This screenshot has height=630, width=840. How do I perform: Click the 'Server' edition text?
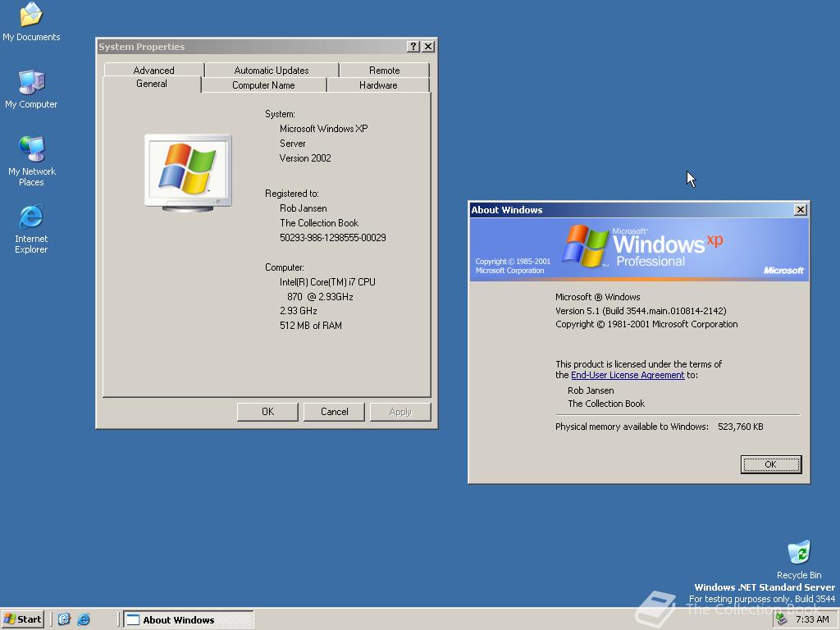pyautogui.click(x=293, y=144)
